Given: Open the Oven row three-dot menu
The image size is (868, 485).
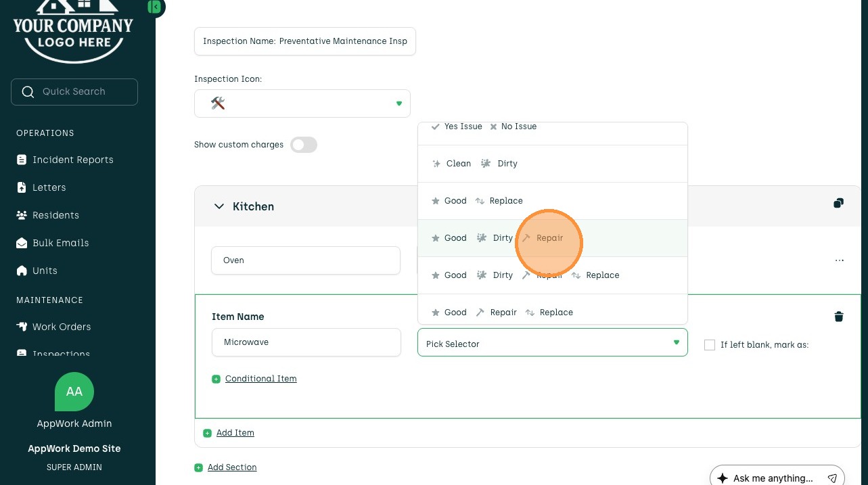Looking at the screenshot, I should pyautogui.click(x=839, y=260).
